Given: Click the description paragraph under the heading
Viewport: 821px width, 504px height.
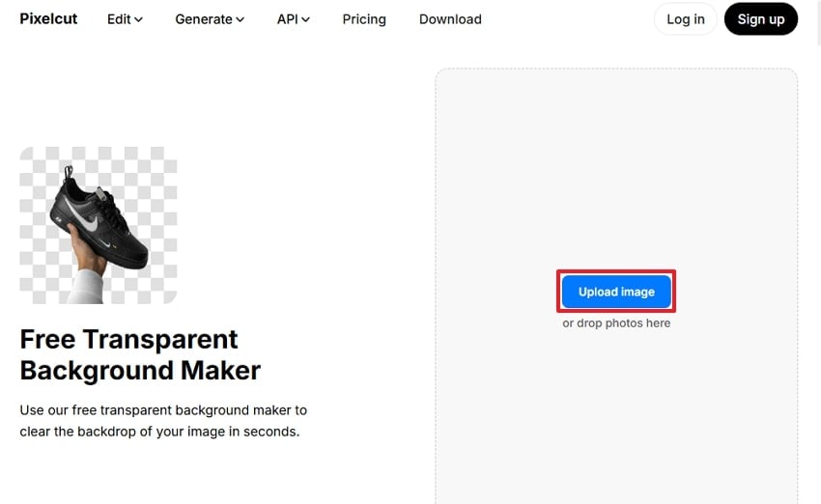Looking at the screenshot, I should 162,421.
